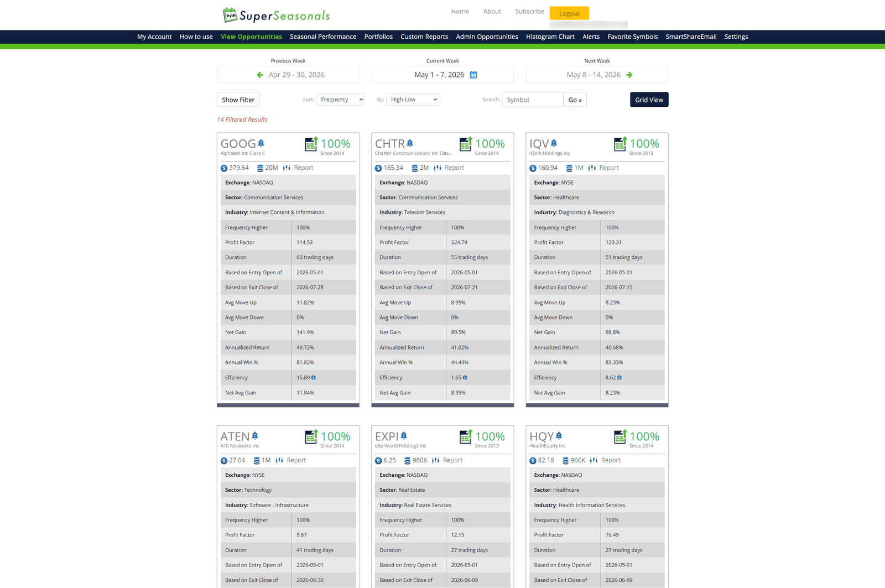The image size is (885, 588).
Task: Click the 14 Filtered Results text
Action: coord(242,120)
